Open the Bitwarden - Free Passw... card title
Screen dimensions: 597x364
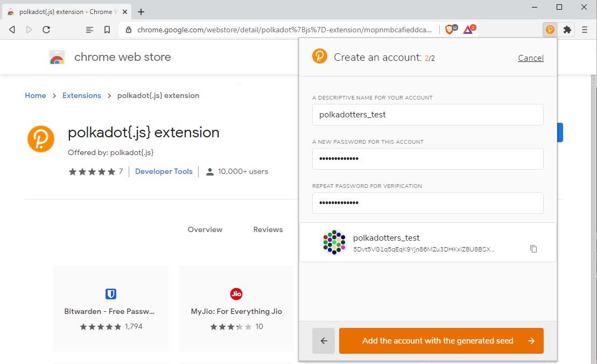(x=109, y=311)
